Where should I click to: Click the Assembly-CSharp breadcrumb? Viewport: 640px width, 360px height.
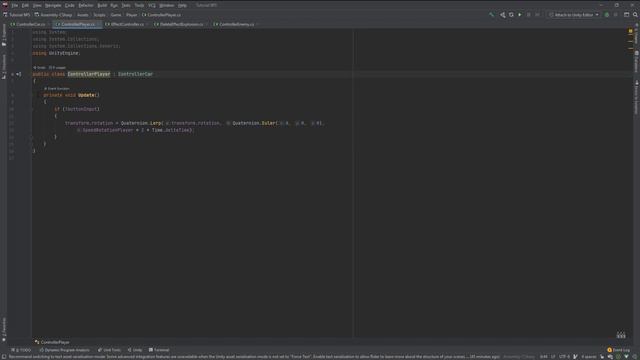(53, 15)
